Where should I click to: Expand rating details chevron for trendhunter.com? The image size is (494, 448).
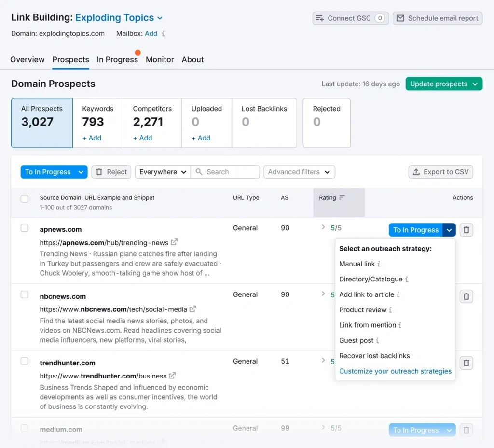pyautogui.click(x=323, y=360)
